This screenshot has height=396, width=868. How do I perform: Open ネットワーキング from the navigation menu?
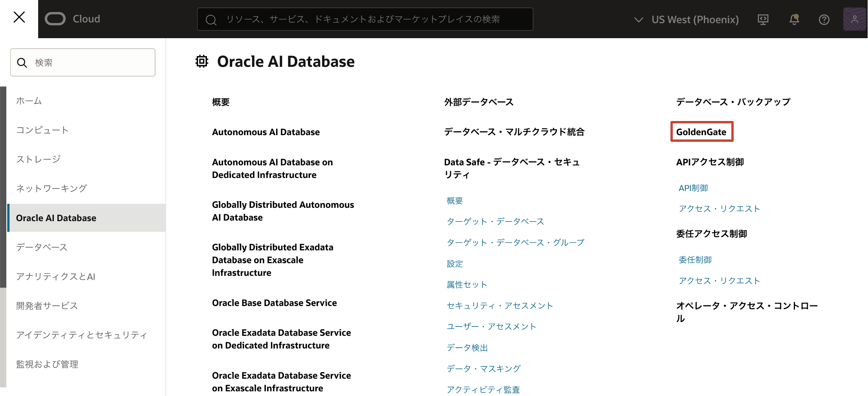pyautogui.click(x=51, y=188)
